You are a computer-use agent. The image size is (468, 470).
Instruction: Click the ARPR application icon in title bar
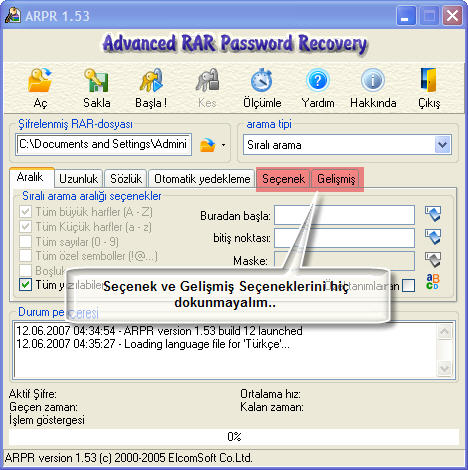13,15
